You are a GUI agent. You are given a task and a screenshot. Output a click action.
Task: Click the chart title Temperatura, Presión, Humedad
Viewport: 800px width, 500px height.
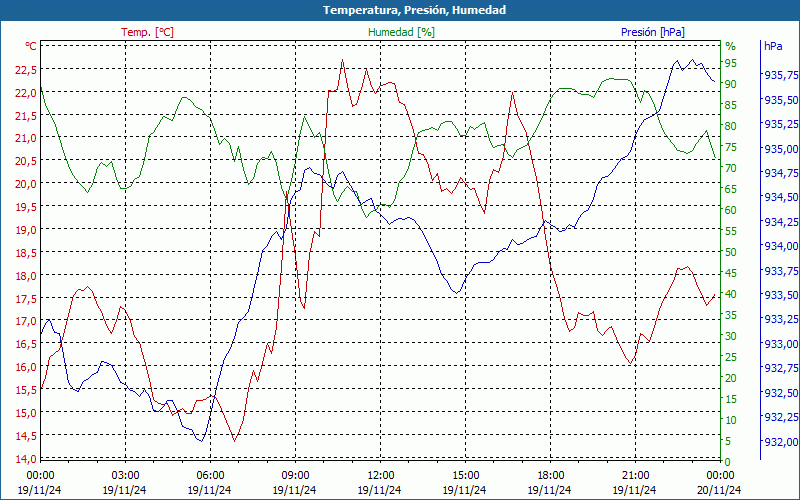pos(414,10)
